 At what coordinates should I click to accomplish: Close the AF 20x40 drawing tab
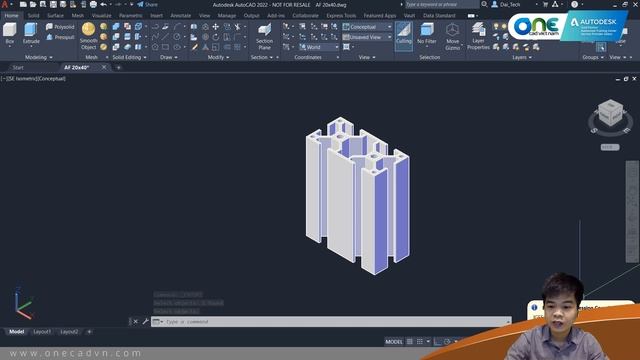pos(104,67)
